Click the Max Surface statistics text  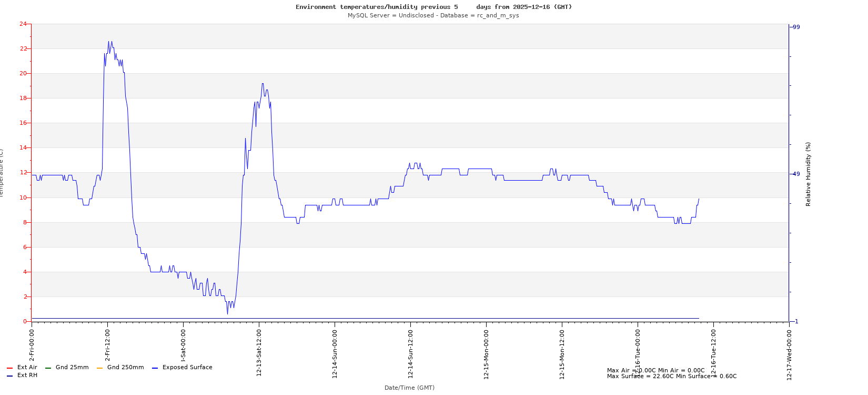[672, 377]
